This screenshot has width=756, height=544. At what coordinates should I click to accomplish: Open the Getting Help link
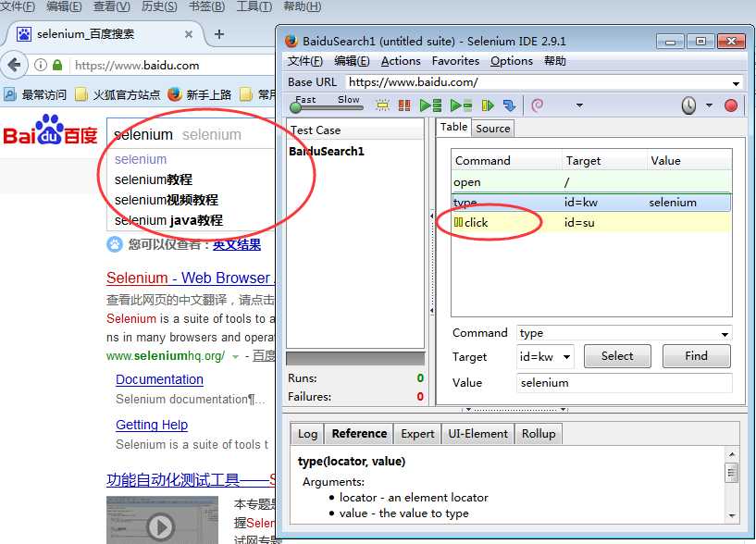(x=152, y=425)
